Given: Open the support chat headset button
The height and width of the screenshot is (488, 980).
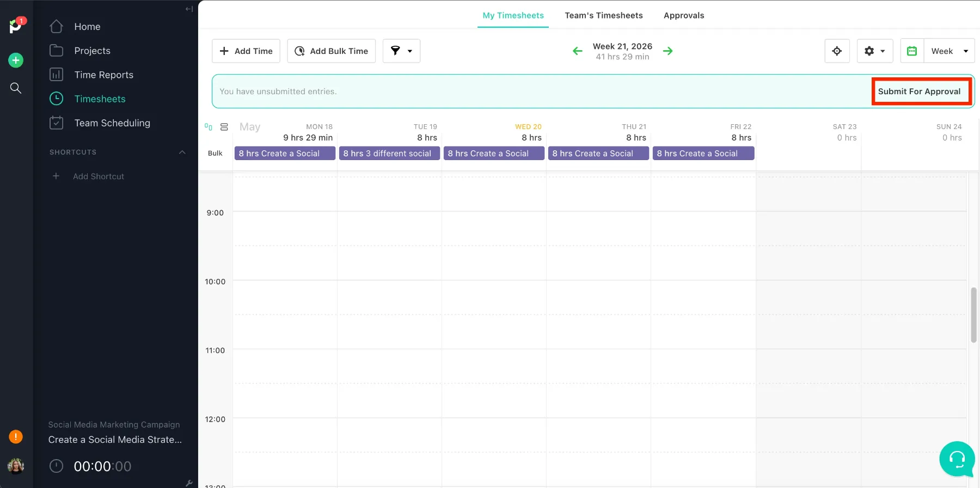Looking at the screenshot, I should tap(957, 459).
